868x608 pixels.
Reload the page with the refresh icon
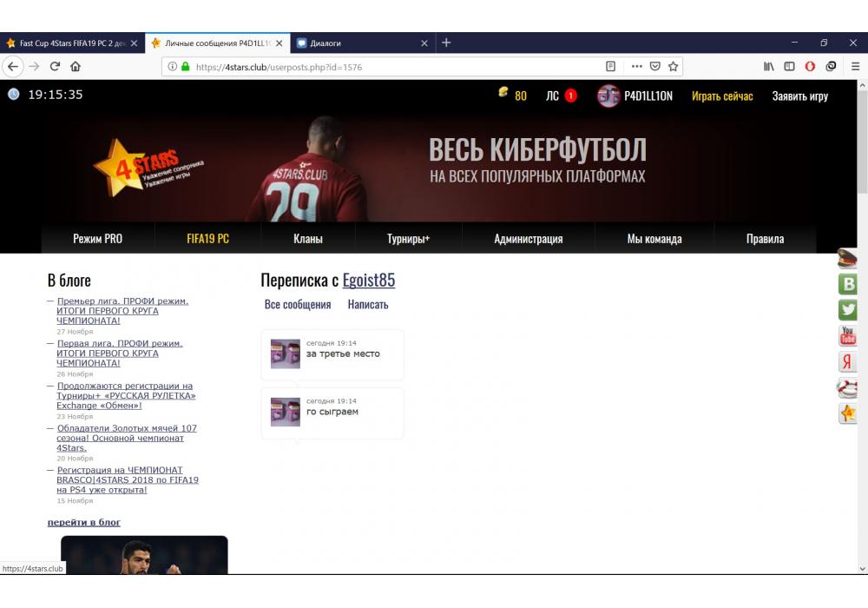[55, 67]
